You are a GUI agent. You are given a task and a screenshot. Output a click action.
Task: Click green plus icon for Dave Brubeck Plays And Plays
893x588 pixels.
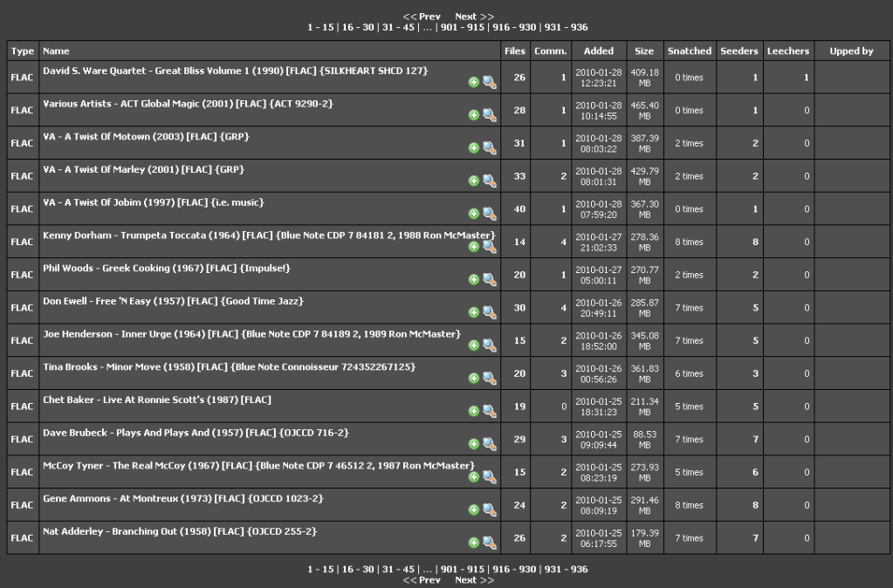pos(473,444)
